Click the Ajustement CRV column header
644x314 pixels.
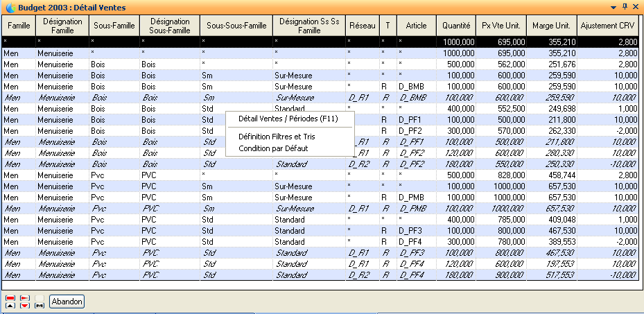pyautogui.click(x=608, y=26)
